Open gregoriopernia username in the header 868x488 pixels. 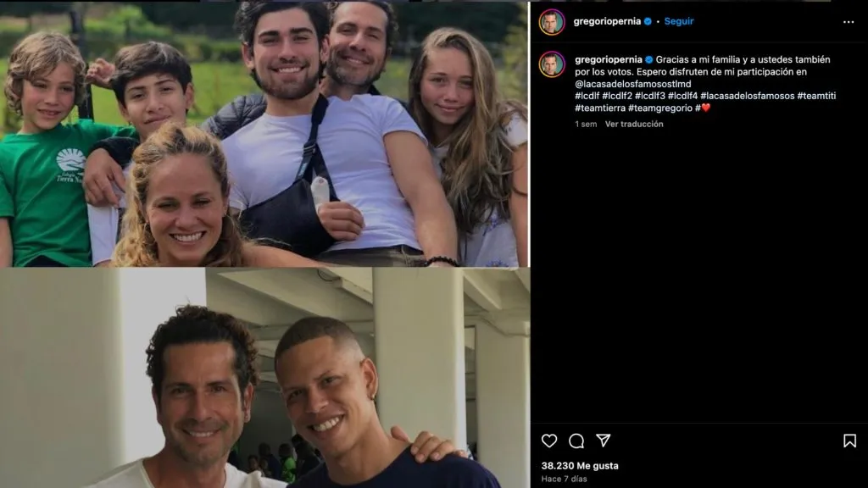(x=609, y=21)
